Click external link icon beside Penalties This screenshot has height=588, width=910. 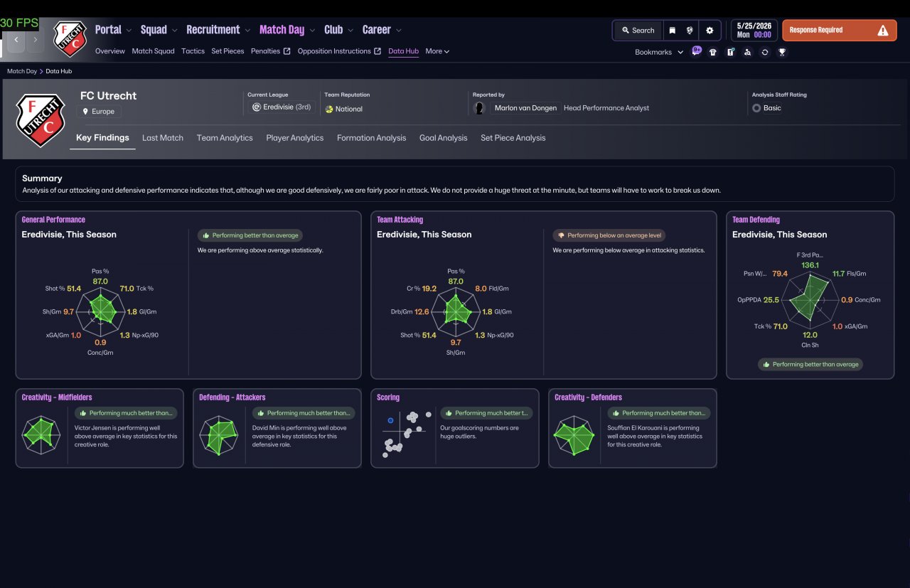coord(287,51)
